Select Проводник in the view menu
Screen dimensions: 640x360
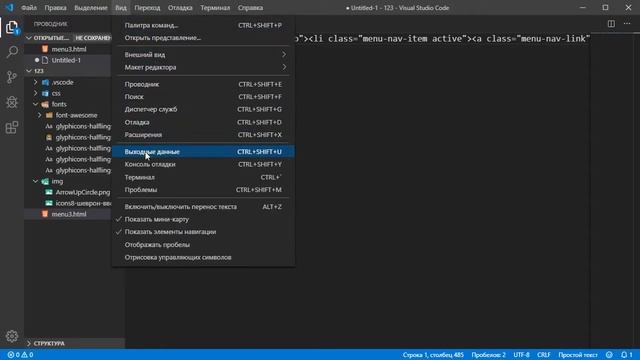click(x=203, y=84)
